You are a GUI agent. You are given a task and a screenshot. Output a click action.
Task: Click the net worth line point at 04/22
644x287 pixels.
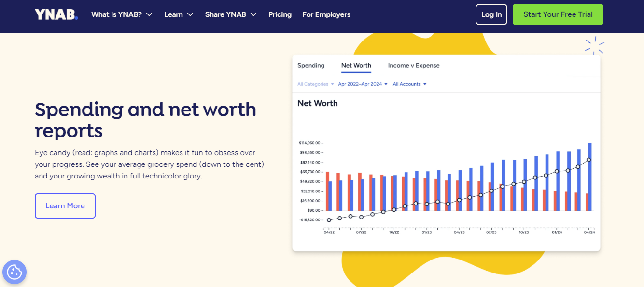point(329,220)
